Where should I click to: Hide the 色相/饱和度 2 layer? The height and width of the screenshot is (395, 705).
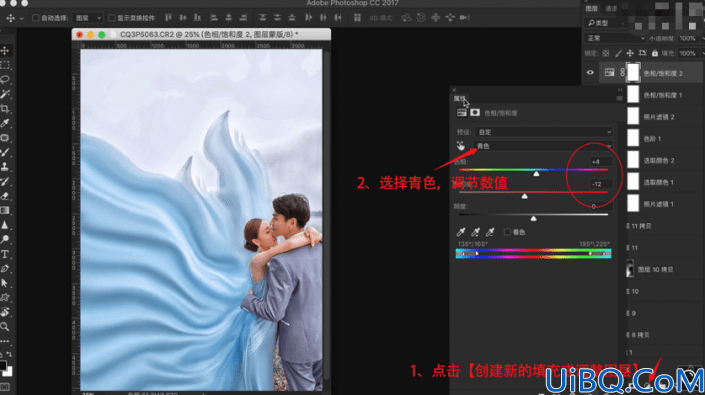coord(590,73)
